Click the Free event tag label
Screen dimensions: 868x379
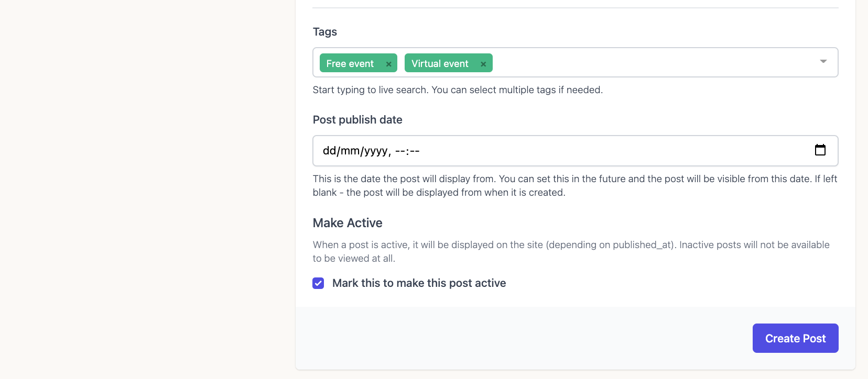[x=350, y=63]
